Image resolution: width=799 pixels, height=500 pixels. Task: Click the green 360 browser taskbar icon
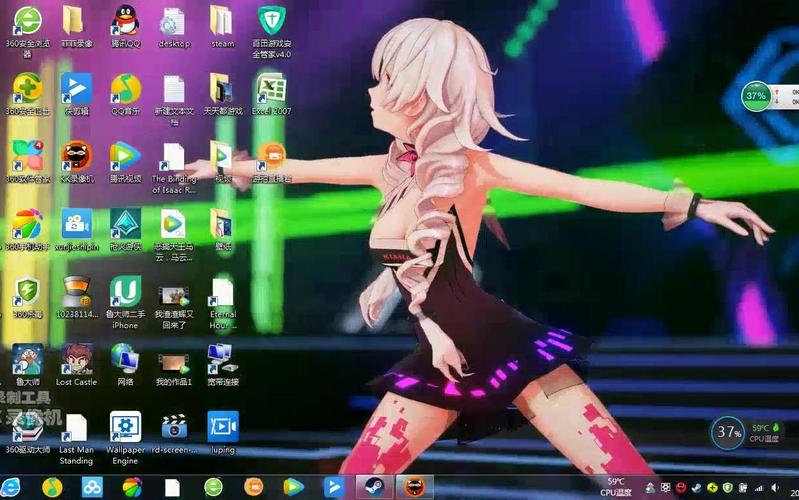(213, 487)
